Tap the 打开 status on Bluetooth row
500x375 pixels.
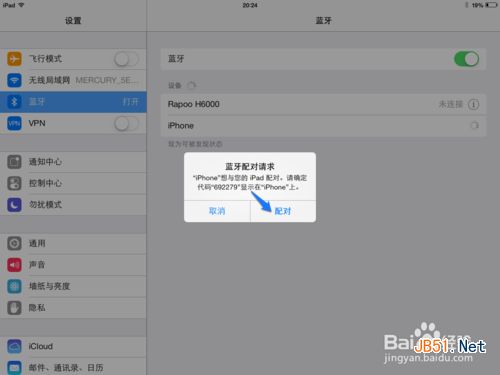(131, 102)
